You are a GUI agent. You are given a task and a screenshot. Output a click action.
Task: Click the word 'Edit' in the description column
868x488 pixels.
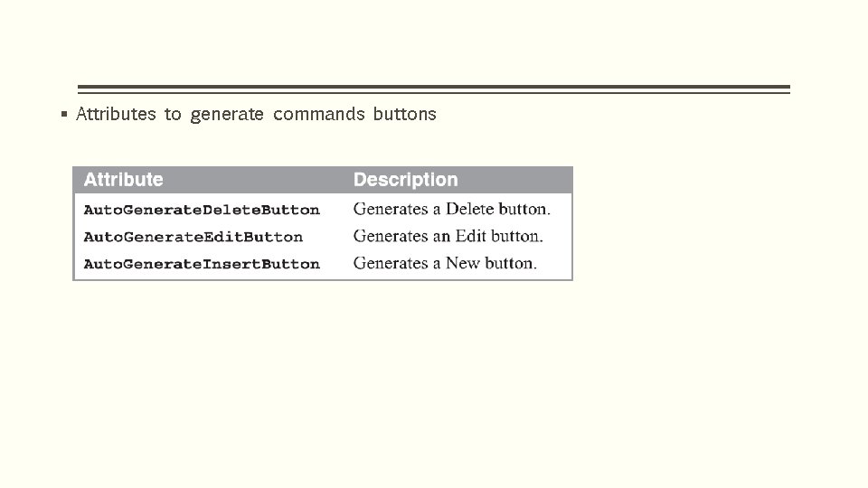tap(470, 237)
